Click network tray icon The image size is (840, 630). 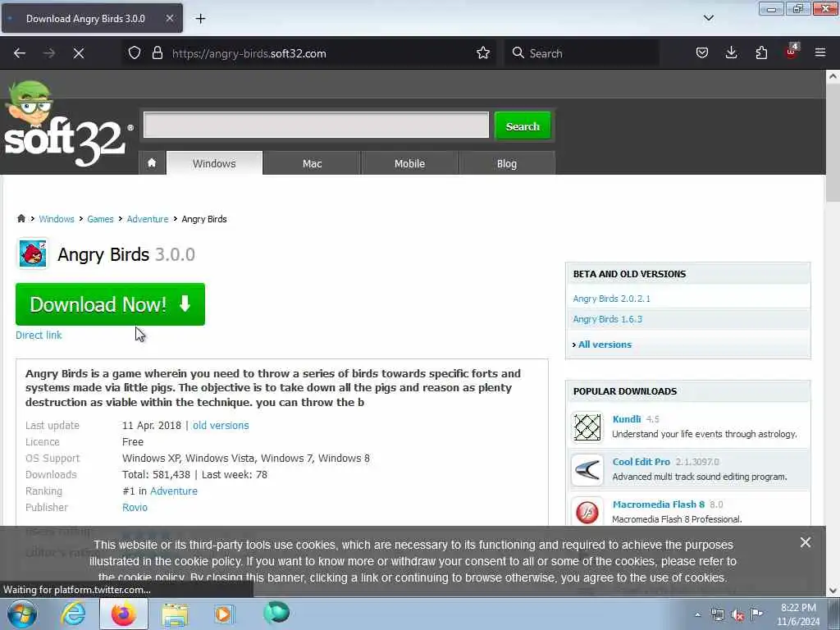(x=717, y=615)
